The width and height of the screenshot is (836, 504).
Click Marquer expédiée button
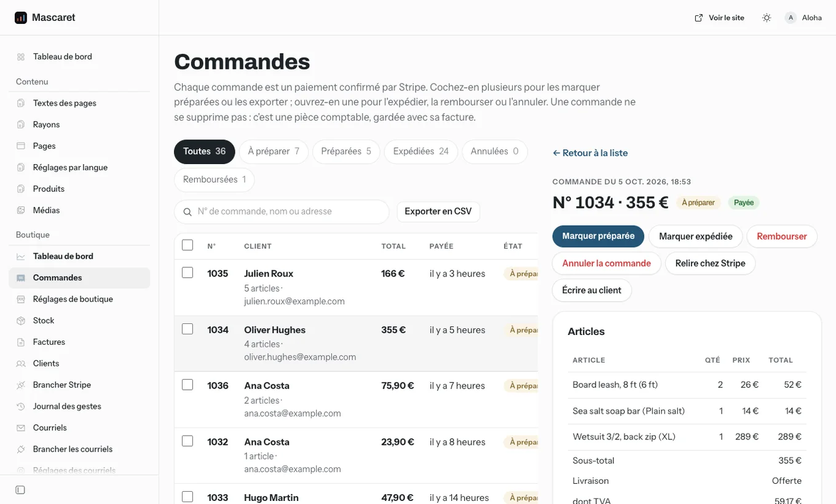pos(696,237)
